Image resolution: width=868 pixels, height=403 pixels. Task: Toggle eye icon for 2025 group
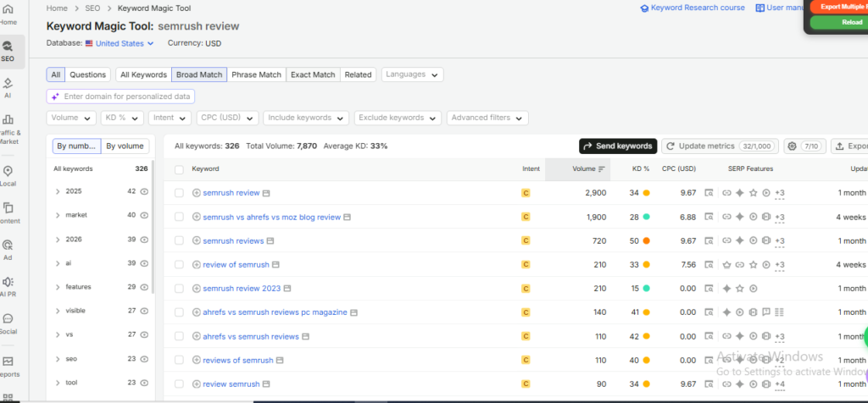(x=144, y=191)
